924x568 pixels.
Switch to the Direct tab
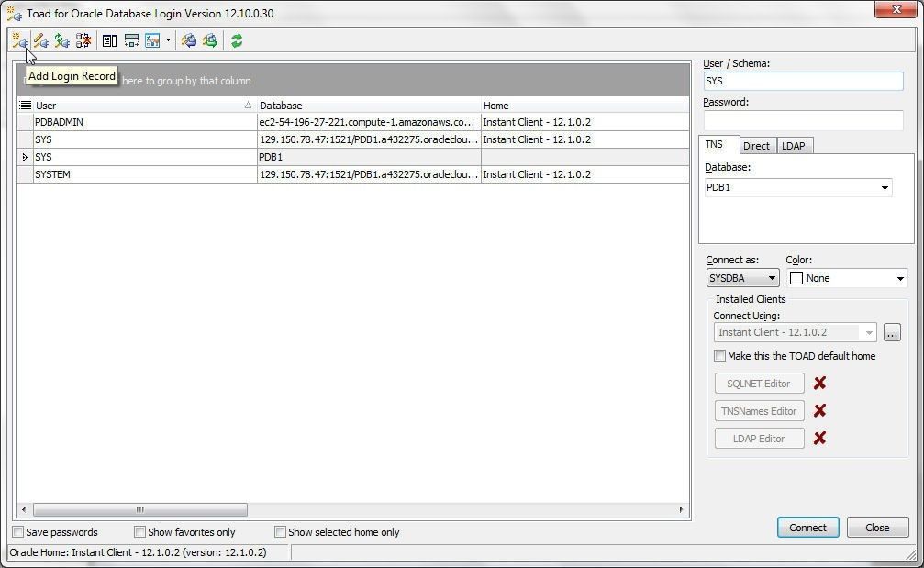[756, 146]
